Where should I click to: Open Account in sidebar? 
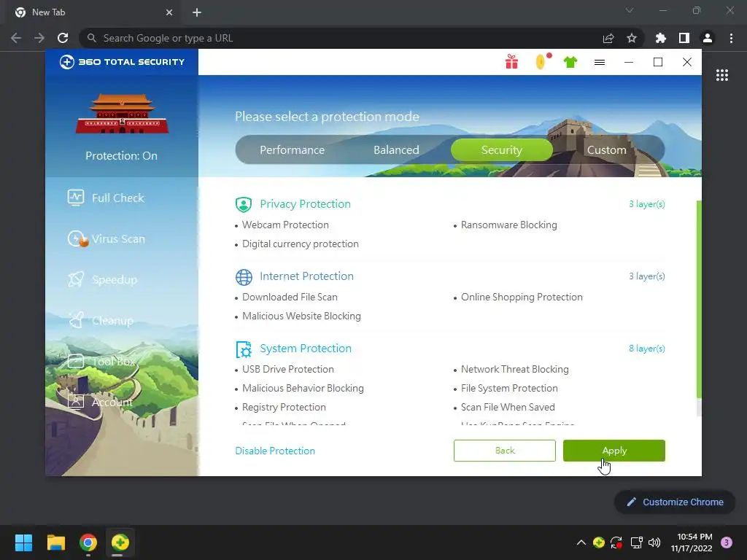100,402
